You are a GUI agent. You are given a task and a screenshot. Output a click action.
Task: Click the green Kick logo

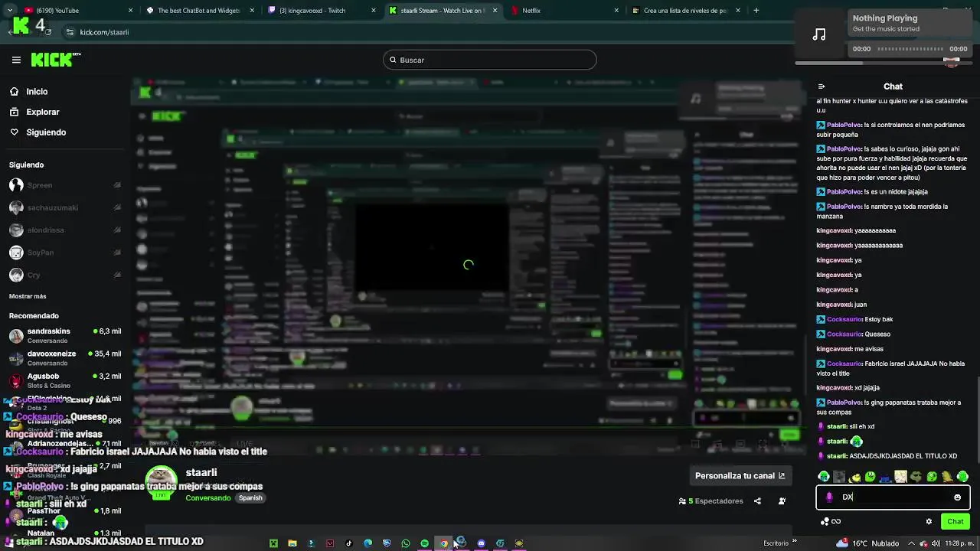point(55,60)
